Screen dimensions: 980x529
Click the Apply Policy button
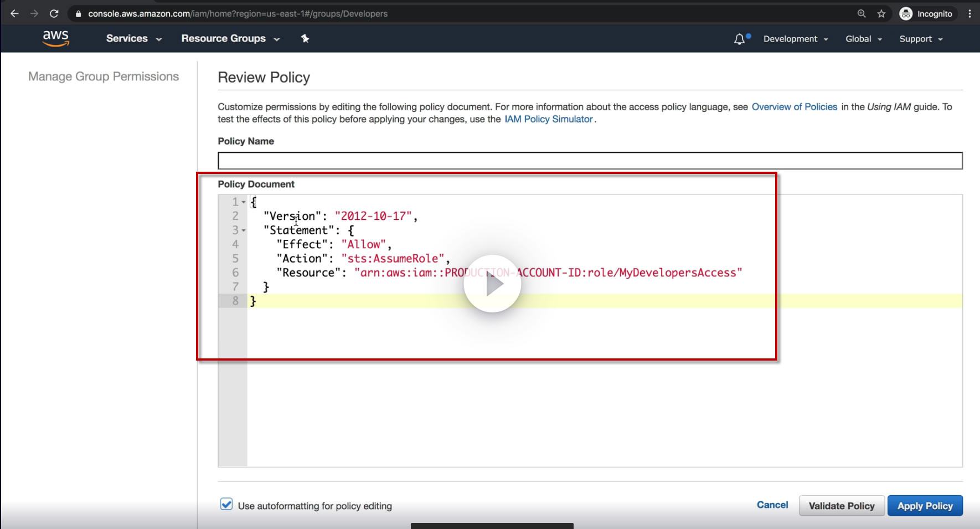coord(925,506)
